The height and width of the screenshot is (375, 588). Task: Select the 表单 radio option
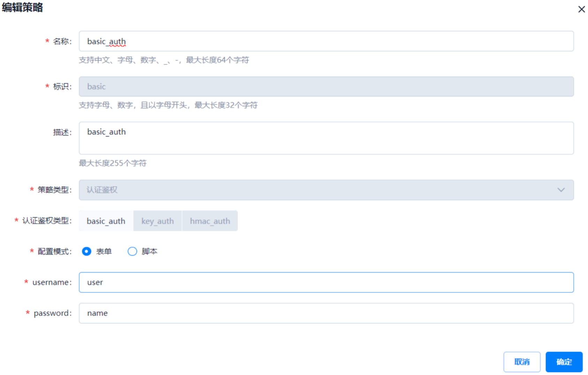pos(97,251)
